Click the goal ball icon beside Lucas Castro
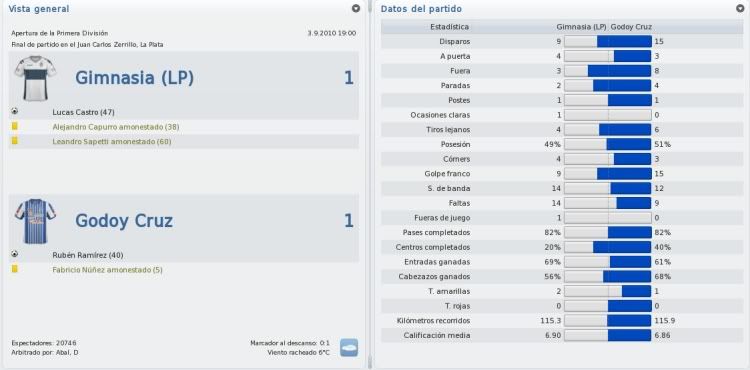Screen dimensions: 750x370 [x=15, y=111]
